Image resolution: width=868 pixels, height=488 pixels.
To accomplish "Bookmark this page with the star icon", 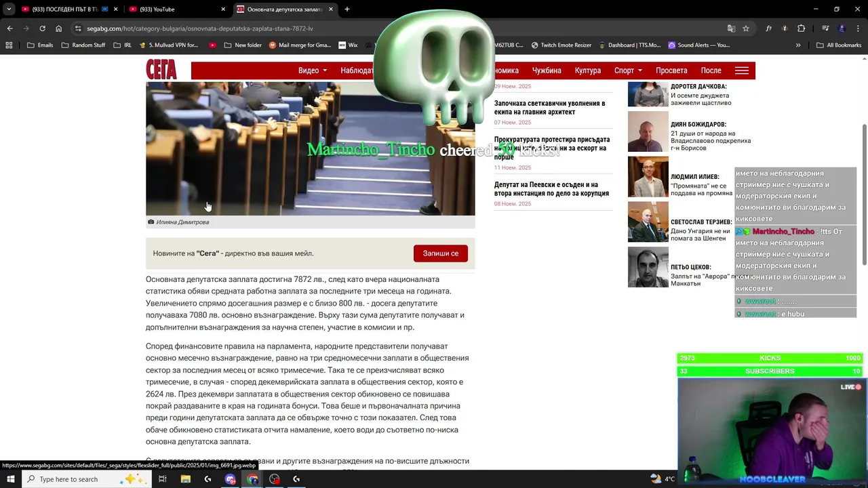I will [x=746, y=28].
